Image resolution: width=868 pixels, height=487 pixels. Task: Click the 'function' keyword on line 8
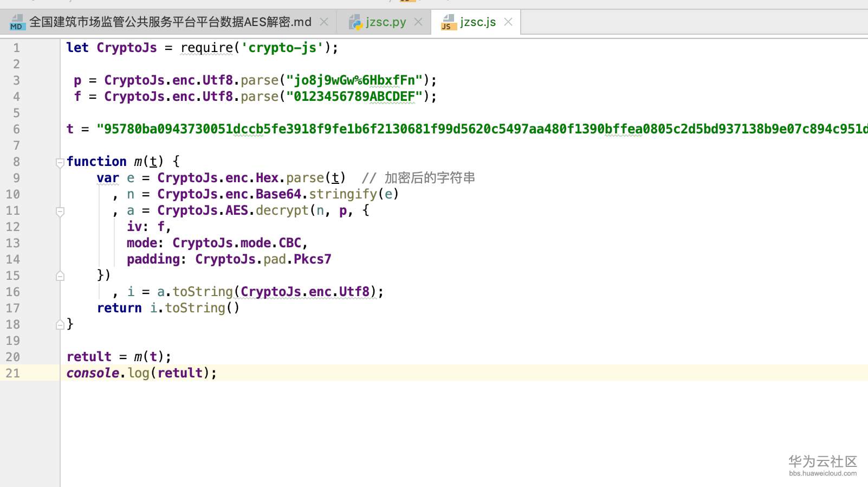pos(96,162)
